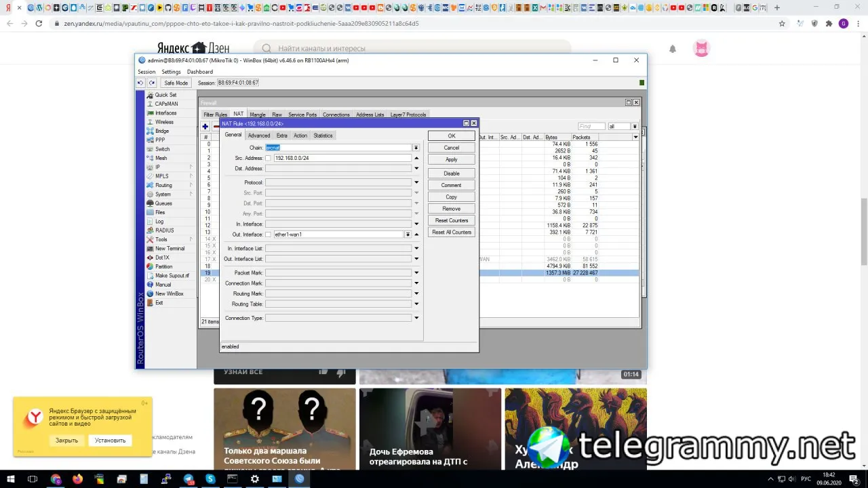Expand the Protocol field
The width and height of the screenshot is (868, 488).
(x=416, y=182)
